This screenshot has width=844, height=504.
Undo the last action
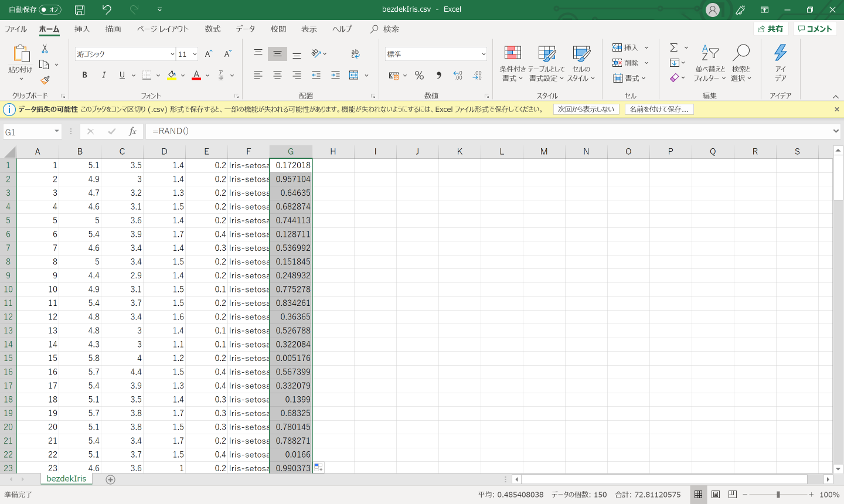coord(107,9)
